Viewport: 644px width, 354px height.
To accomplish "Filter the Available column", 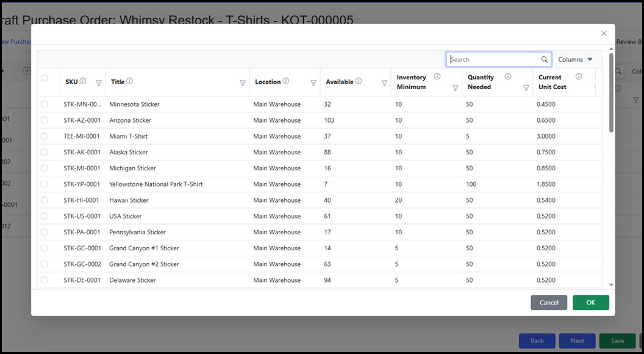I will [x=384, y=83].
